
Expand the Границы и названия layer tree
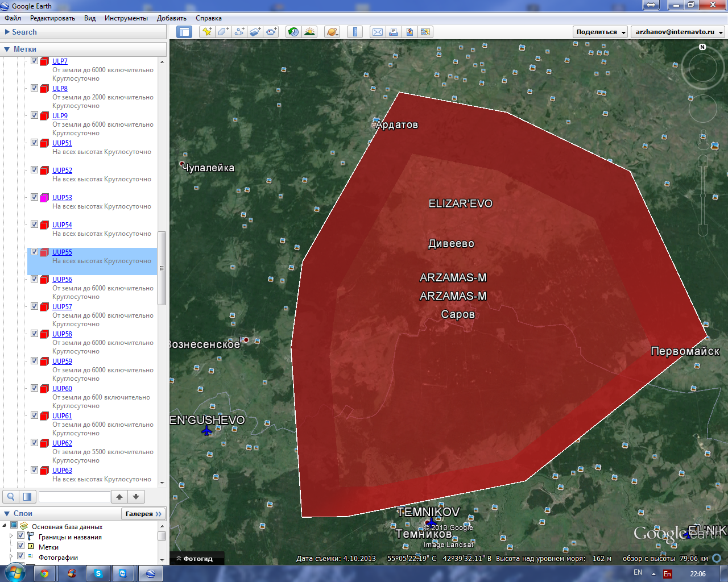[x=11, y=536]
